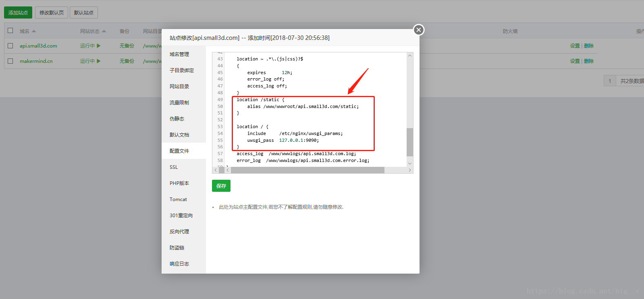Click inner horizontal scrollbar left arrow in editor
This screenshot has width=644, height=299.
(228, 170)
